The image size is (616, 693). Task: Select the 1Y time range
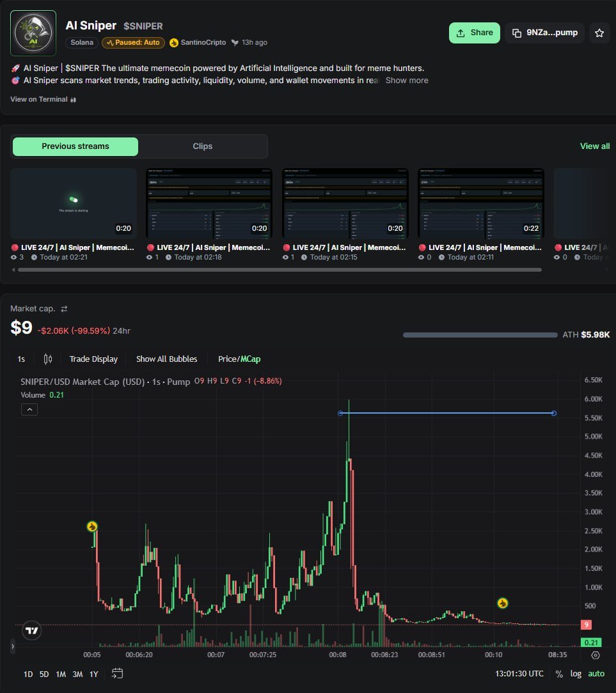[x=94, y=674]
